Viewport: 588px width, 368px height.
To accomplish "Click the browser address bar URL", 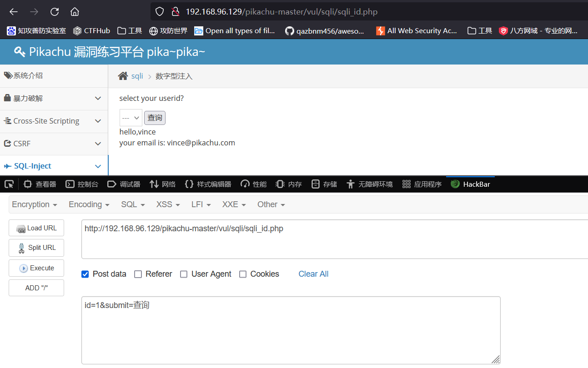I will [x=281, y=12].
